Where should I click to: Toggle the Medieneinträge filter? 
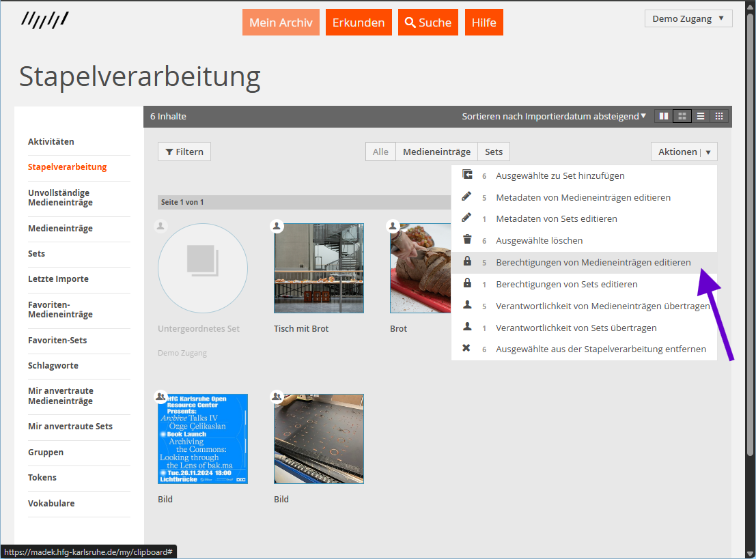click(x=436, y=152)
